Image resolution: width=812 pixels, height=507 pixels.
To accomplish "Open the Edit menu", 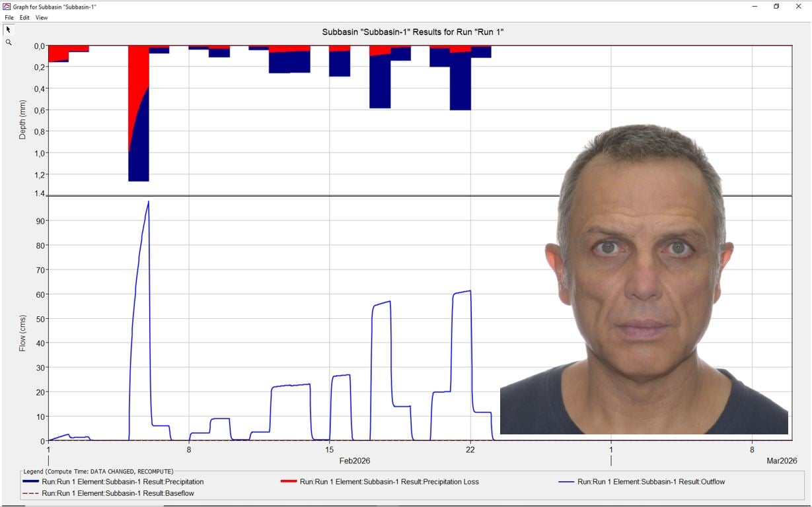I will pyautogui.click(x=24, y=18).
